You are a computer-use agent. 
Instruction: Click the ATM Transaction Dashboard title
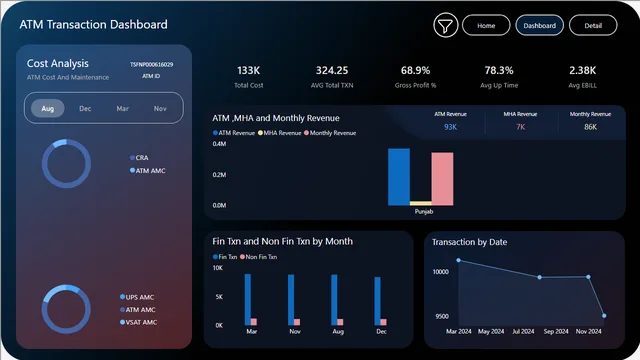[x=93, y=24]
